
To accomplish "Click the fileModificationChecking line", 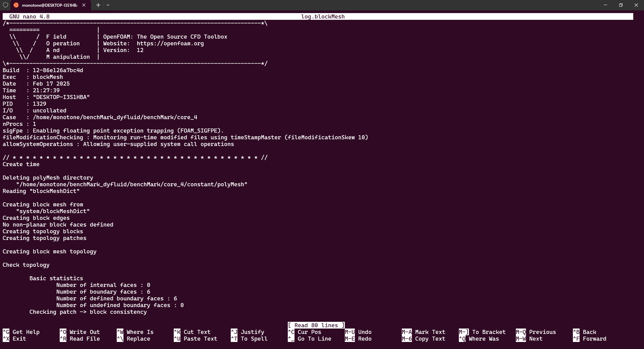I will (x=185, y=137).
